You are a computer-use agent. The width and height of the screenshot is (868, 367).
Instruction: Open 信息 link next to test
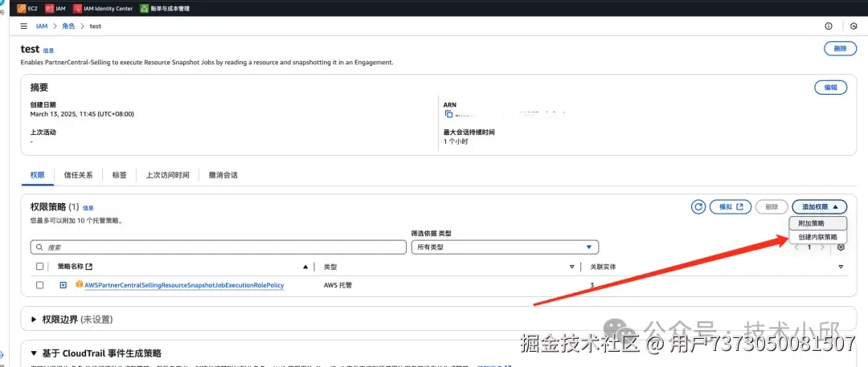coord(49,51)
